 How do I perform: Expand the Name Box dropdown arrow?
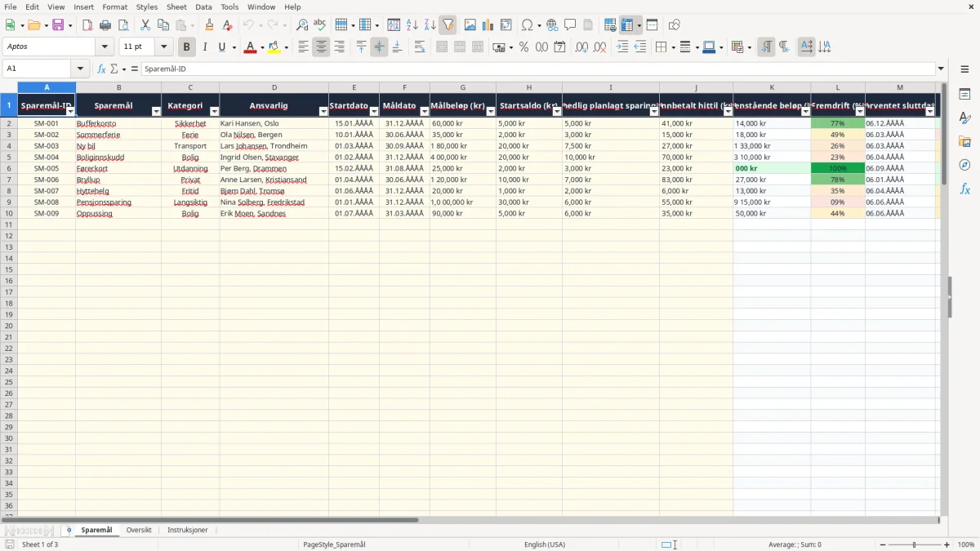[80, 69]
